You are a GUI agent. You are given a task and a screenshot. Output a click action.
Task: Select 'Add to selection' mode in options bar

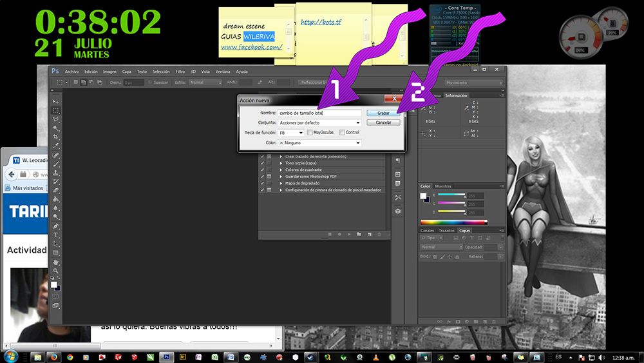click(83, 83)
